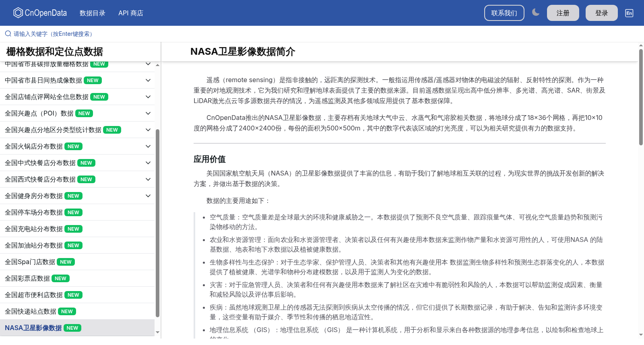Viewport: 644px width, 345px height.
Task: Click the CnOpenData logo
Action: pyautogui.click(x=40, y=13)
